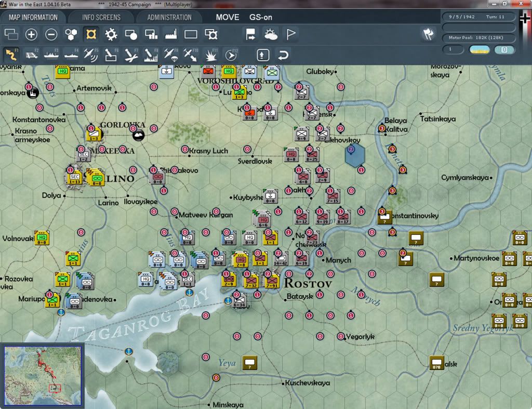This screenshot has width=532, height=409.
Task: Click the empty rectangle toolbar icon
Action: [x=191, y=34]
